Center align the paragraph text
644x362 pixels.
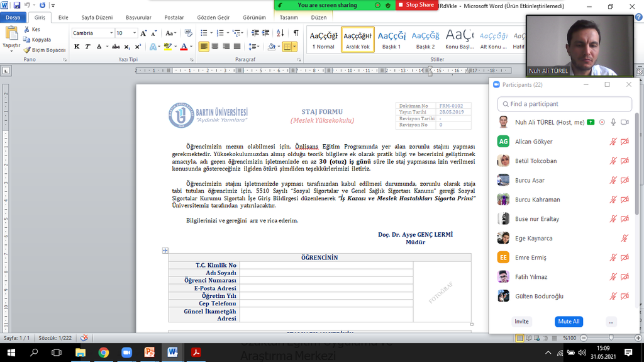point(215,47)
